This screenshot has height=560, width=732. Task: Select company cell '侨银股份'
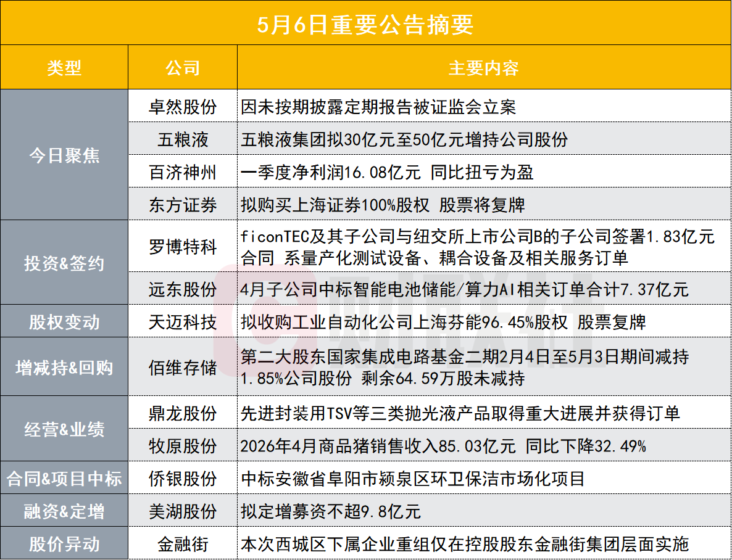(x=183, y=479)
